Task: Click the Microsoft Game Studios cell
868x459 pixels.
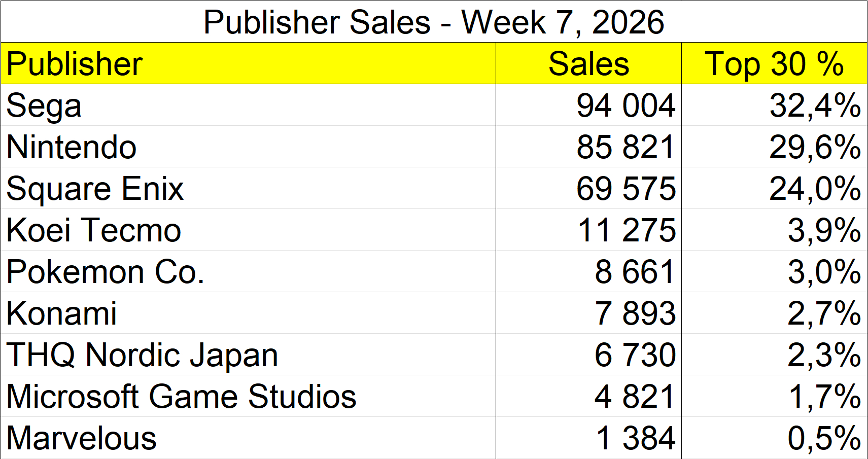Action: click(181, 397)
